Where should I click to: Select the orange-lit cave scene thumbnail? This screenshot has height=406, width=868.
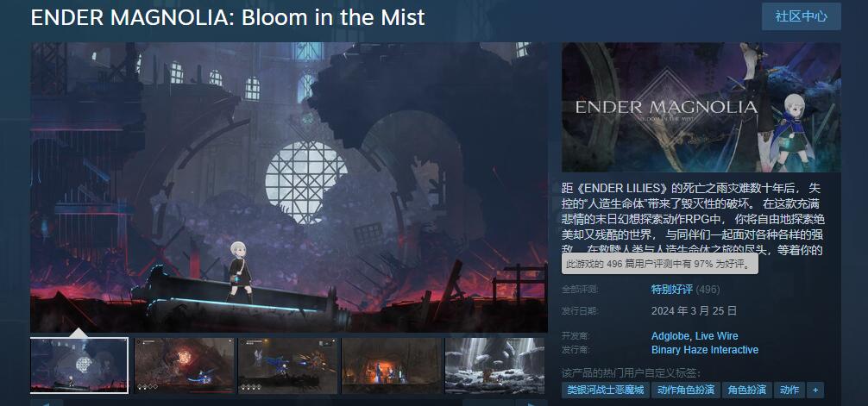tap(392, 365)
